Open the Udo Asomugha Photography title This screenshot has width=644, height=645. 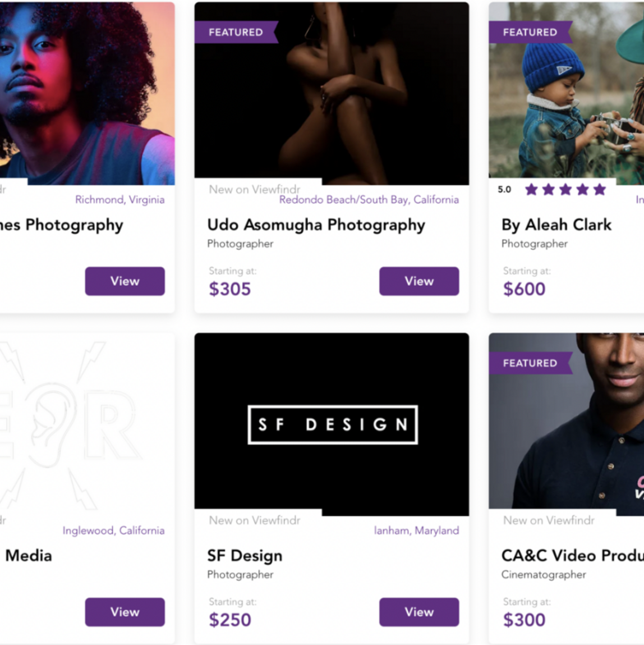[x=316, y=225]
